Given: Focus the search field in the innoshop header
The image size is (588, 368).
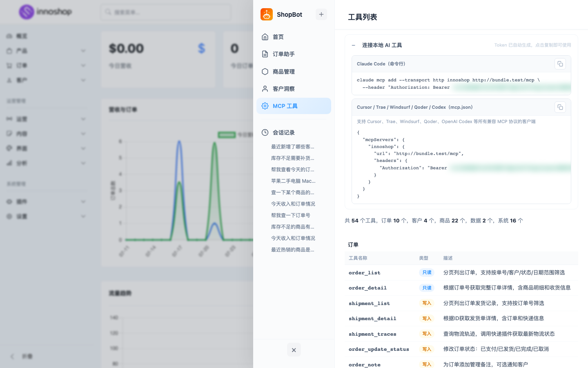Looking at the screenshot, I should (x=166, y=12).
